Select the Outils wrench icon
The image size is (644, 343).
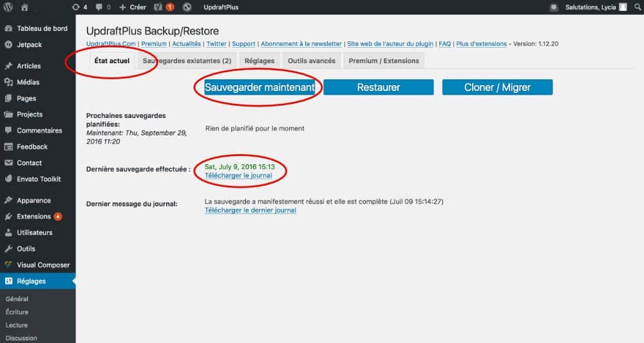click(8, 249)
